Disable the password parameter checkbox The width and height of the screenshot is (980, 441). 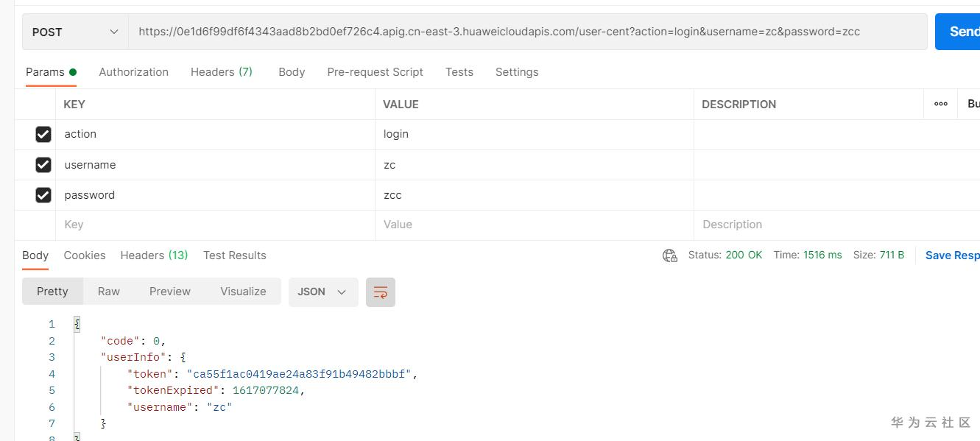[43, 195]
